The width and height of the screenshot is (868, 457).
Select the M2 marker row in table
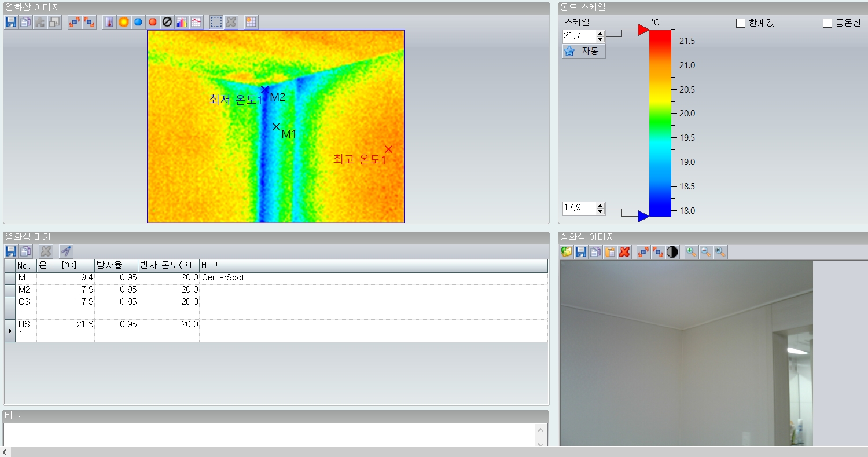(24, 290)
